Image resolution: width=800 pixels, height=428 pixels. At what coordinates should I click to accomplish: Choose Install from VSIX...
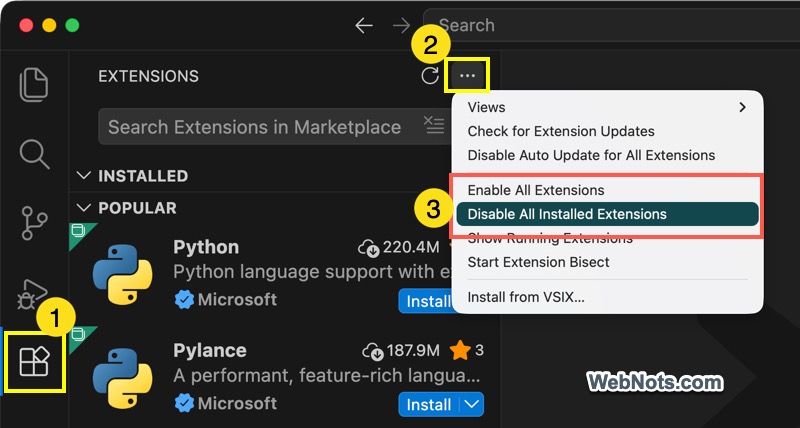pos(607,297)
